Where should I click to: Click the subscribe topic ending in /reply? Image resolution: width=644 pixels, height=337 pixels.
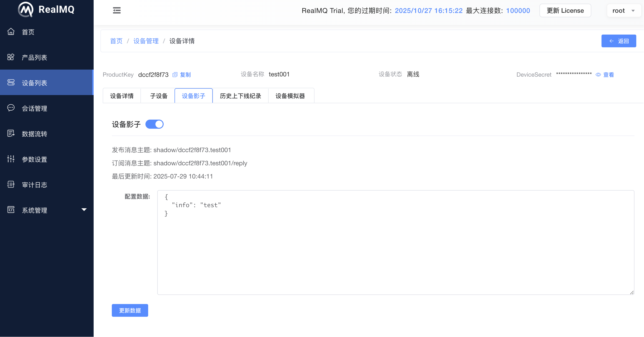click(200, 163)
